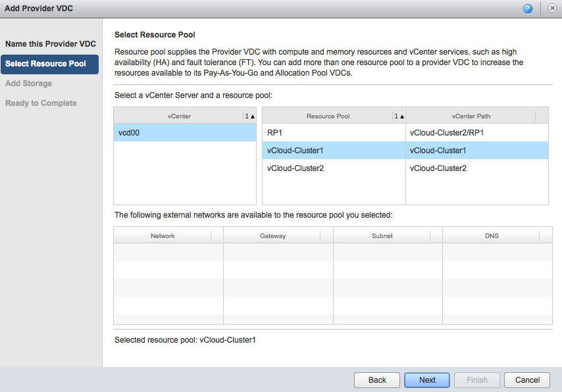
Task: Click the Resource Pool column header
Action: pos(328,116)
